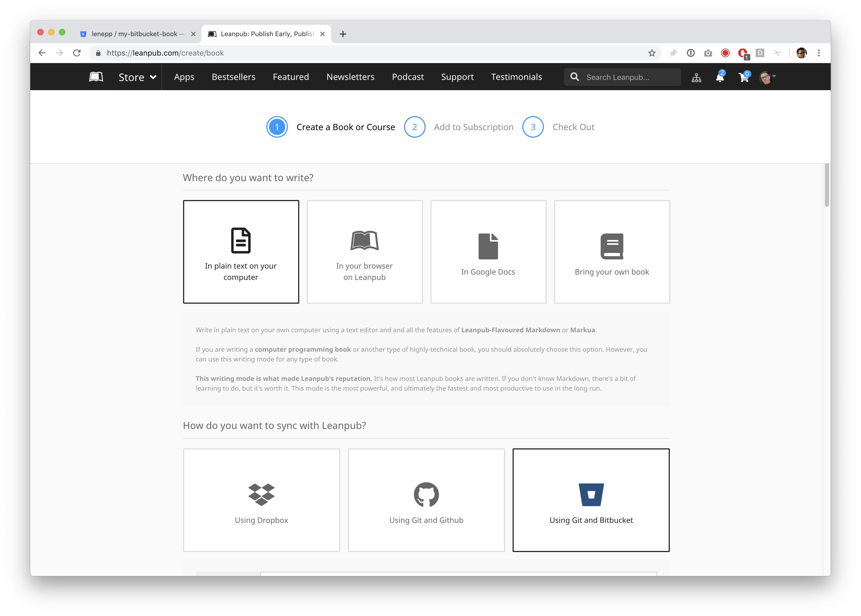
Task: Choose 'In Google Docs' writing option
Action: 488,252
